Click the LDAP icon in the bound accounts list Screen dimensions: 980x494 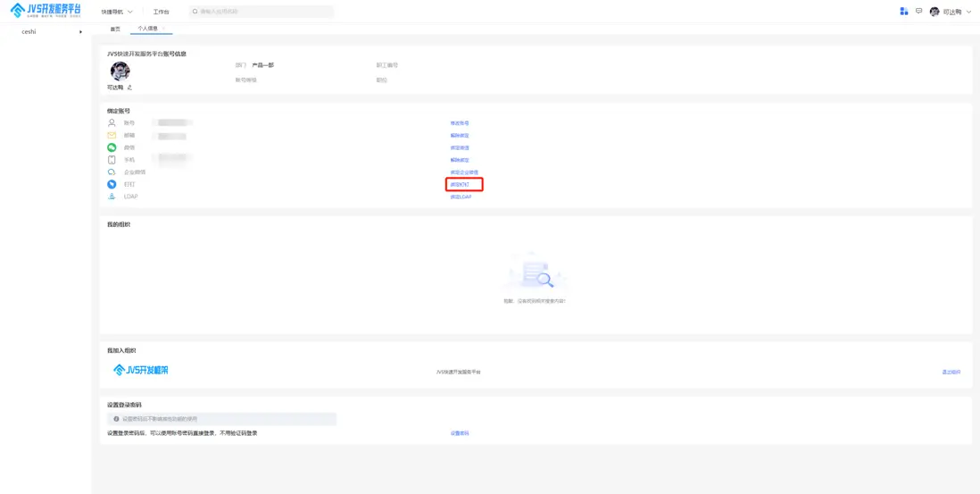[x=112, y=197]
